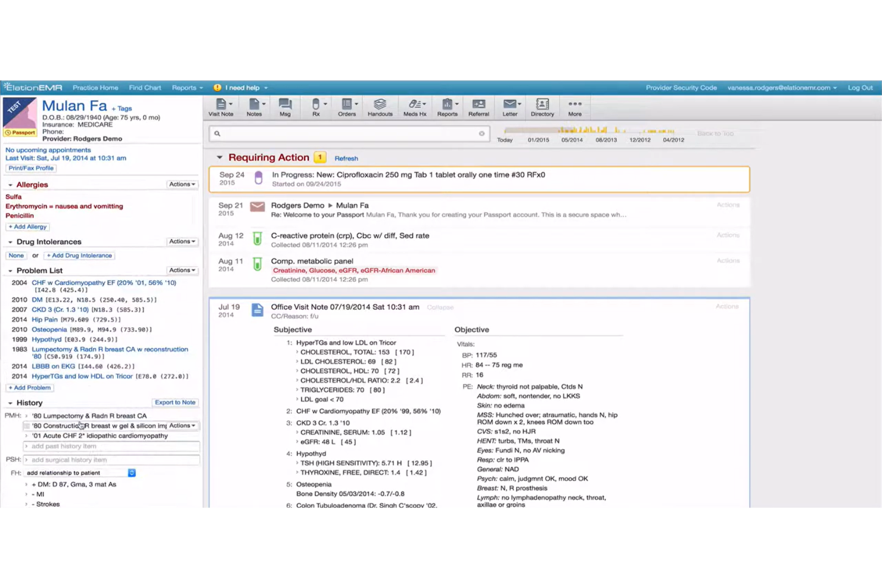The width and height of the screenshot is (882, 588).
Task: Open the Msg message icon
Action: tap(285, 108)
